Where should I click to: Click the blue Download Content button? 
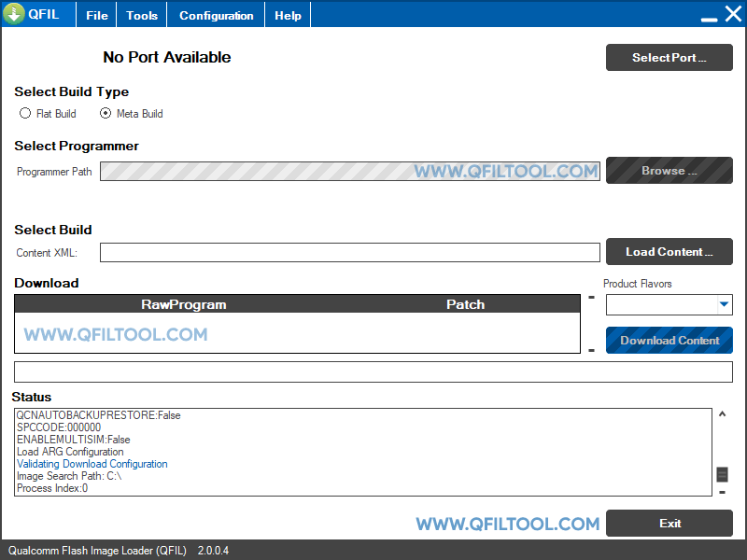click(x=669, y=340)
